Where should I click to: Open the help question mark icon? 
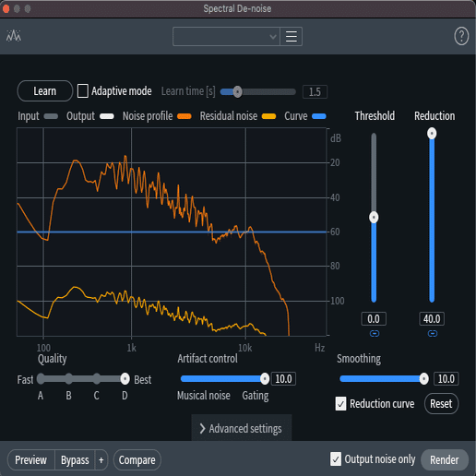click(x=461, y=36)
